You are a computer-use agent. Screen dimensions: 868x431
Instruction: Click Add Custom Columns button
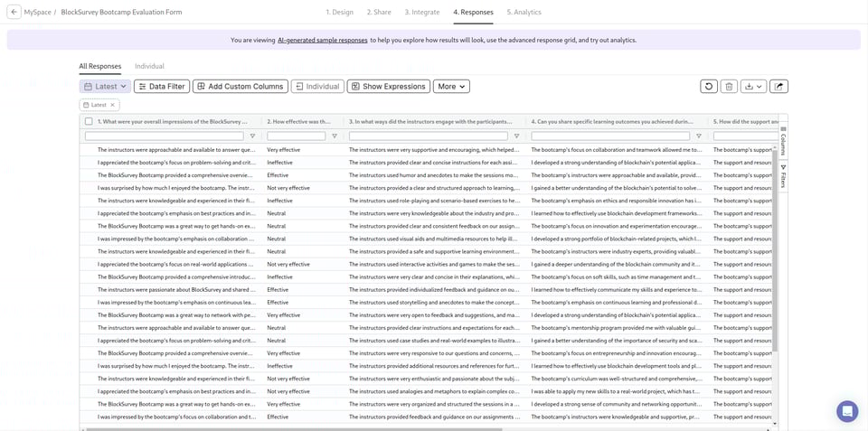coord(241,87)
